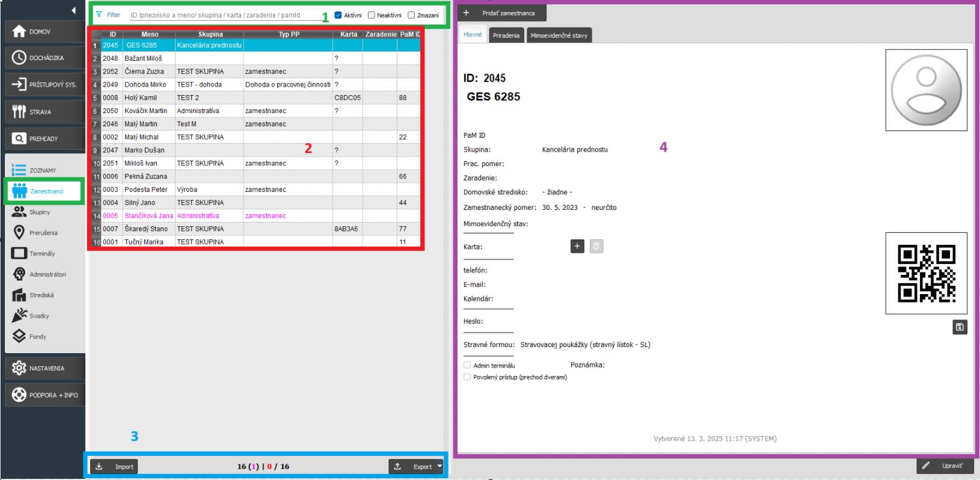This screenshot has width=980, height=480.
Task: Click the save icon below QR code
Action: pos(960,327)
